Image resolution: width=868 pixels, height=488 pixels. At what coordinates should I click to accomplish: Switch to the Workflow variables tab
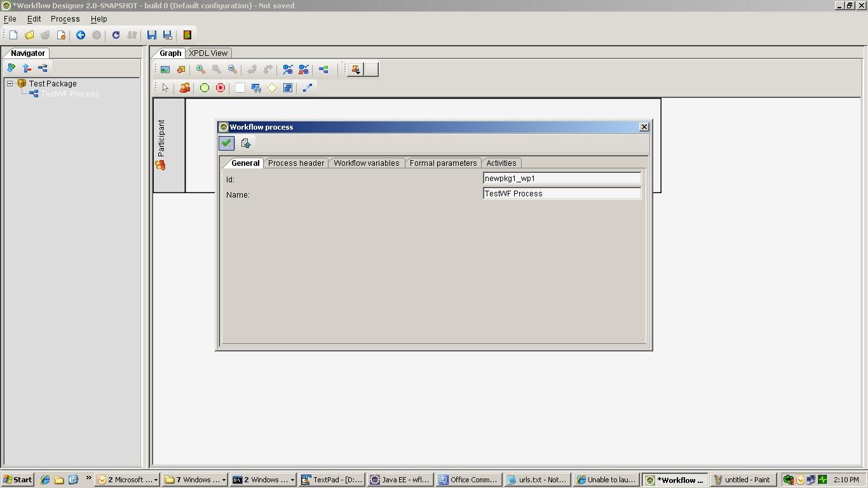pyautogui.click(x=366, y=163)
